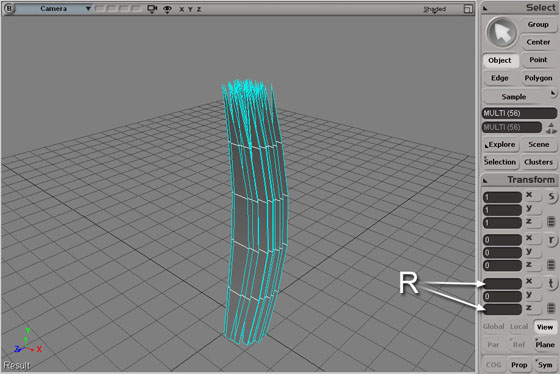Click the translation y value field
The image size is (560, 374).
[502, 296]
